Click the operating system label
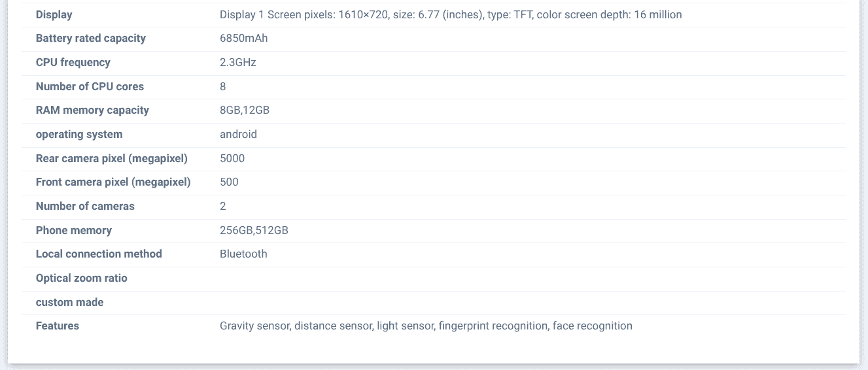 [x=78, y=134]
